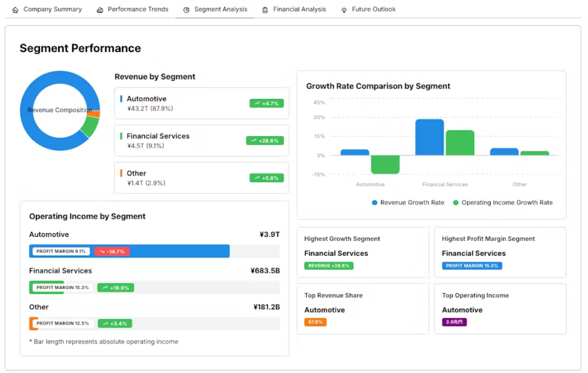Click the Other revenue segment card

tap(202, 178)
